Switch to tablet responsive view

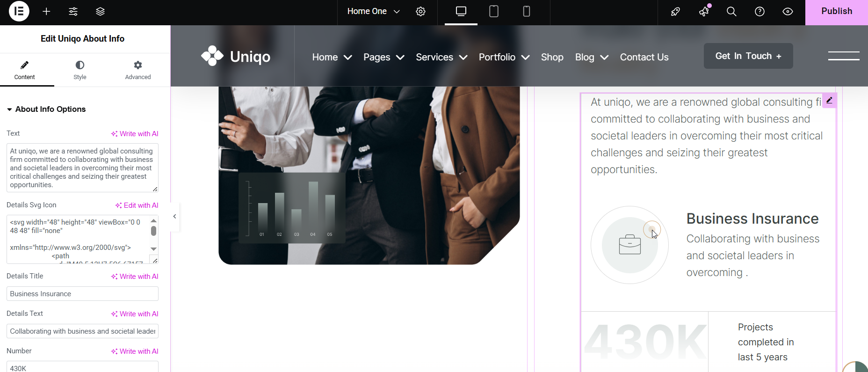point(493,12)
